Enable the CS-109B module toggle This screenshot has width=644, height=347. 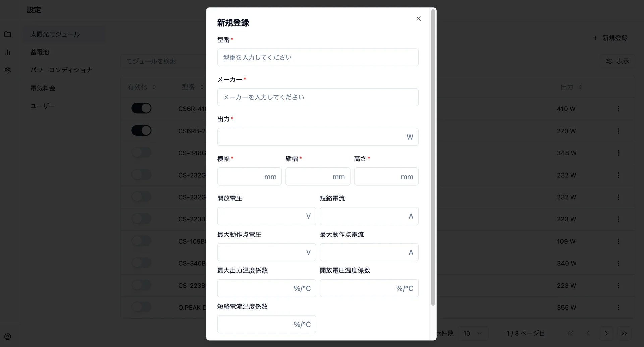coord(141,241)
